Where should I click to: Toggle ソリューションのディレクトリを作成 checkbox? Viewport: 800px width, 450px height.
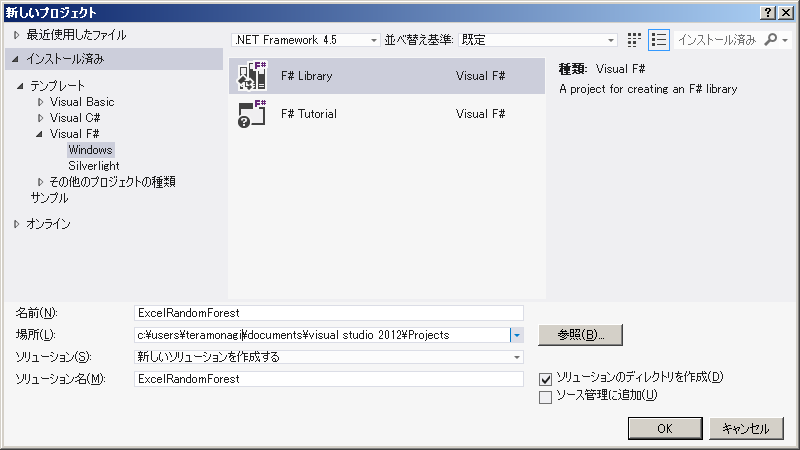(545, 379)
